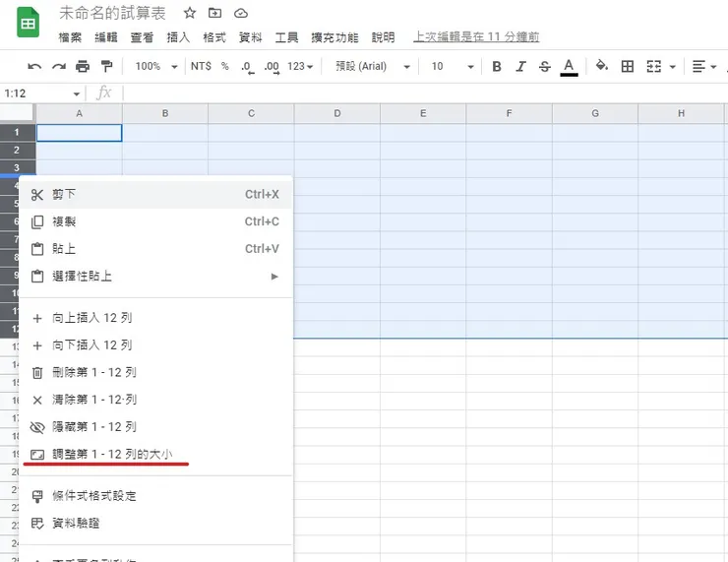Open the borders tool

[628, 66]
